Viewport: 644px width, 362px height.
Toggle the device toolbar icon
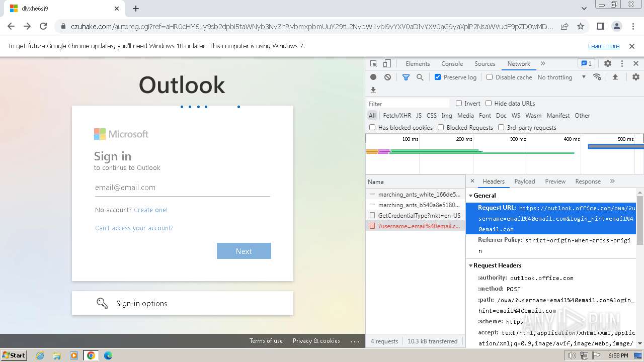coord(387,64)
